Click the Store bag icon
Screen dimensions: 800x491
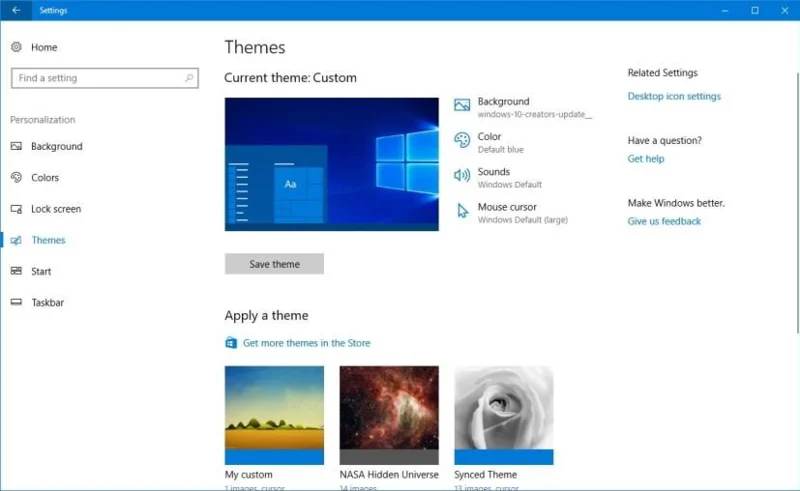click(x=231, y=342)
